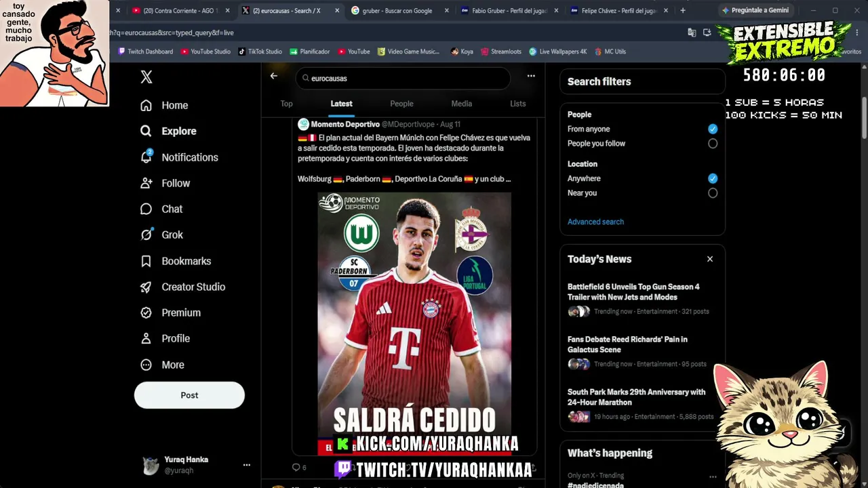
Task: Click the Post button
Action: click(x=189, y=395)
